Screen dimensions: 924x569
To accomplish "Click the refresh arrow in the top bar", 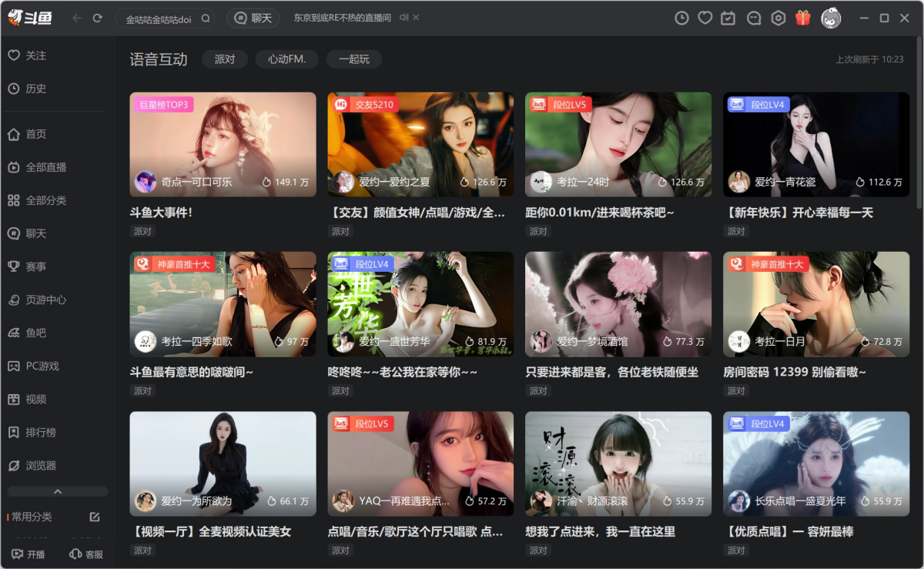I will (x=97, y=18).
